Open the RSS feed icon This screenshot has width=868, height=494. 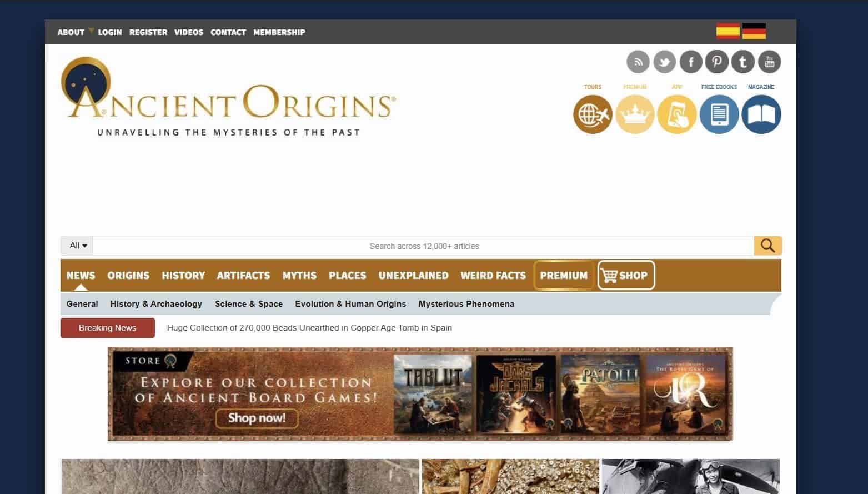(638, 62)
